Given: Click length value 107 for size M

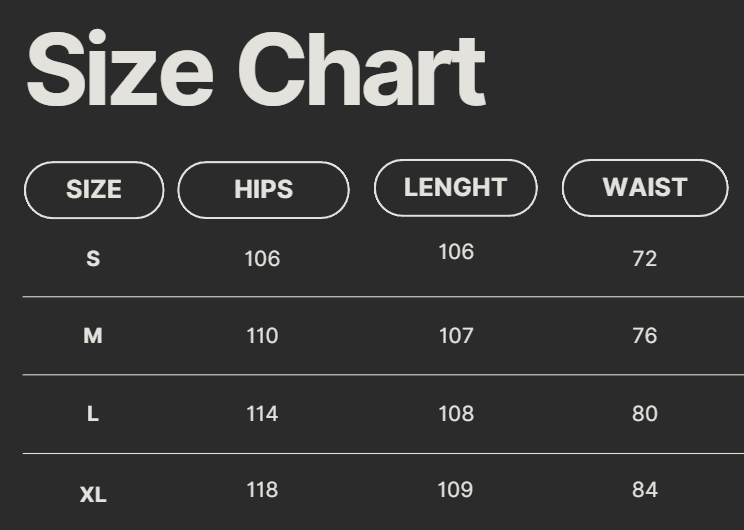Looking at the screenshot, I should (x=456, y=336).
